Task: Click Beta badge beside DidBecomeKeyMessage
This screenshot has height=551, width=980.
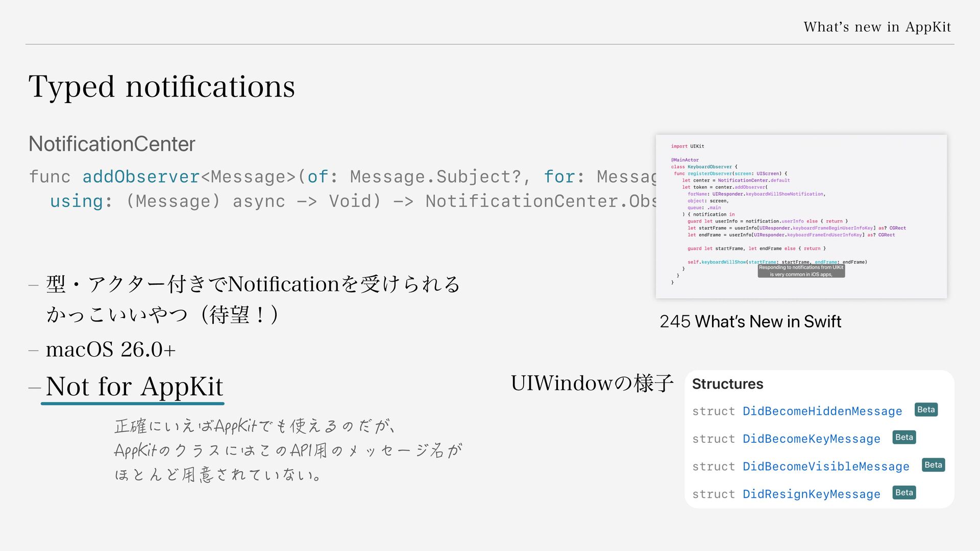Action: (904, 437)
